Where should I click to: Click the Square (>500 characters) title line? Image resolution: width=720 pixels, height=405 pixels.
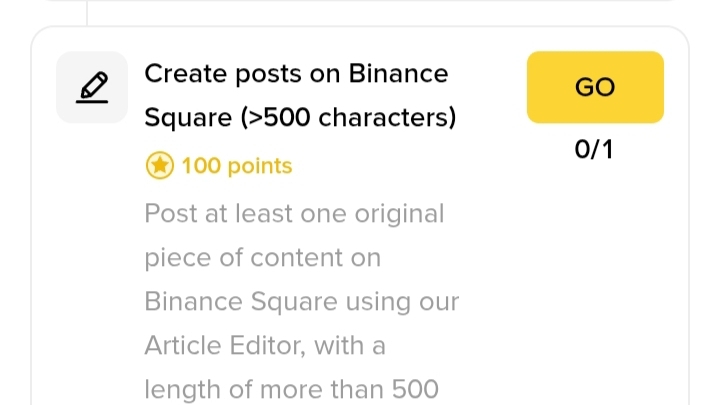coord(300,118)
